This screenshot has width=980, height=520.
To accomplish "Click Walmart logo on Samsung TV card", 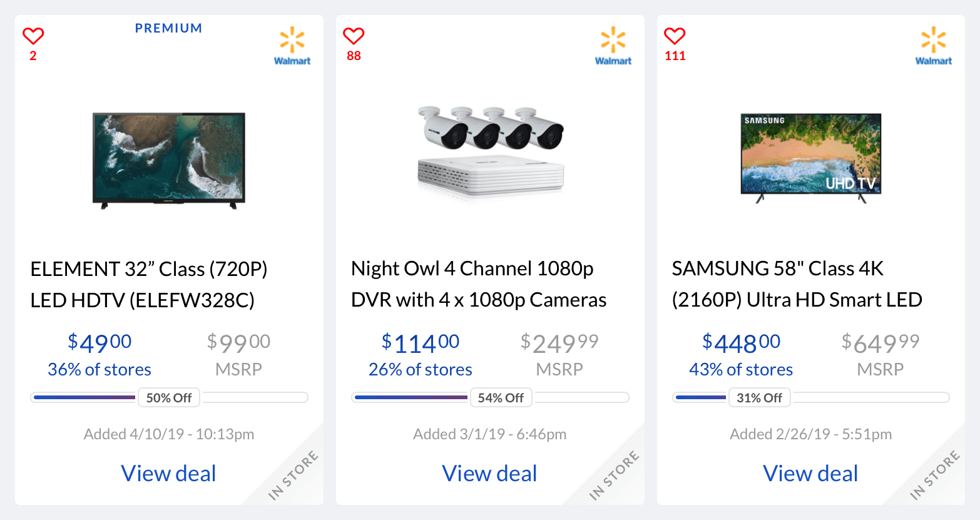I will coord(934,46).
